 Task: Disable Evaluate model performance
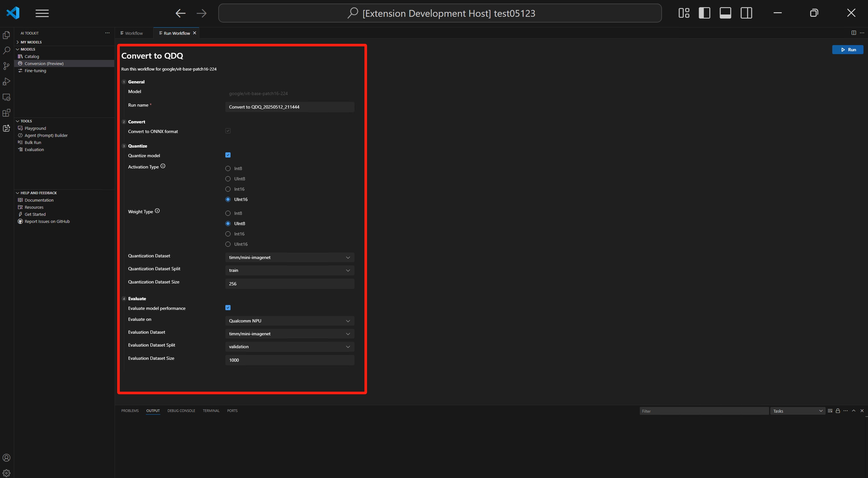(228, 307)
